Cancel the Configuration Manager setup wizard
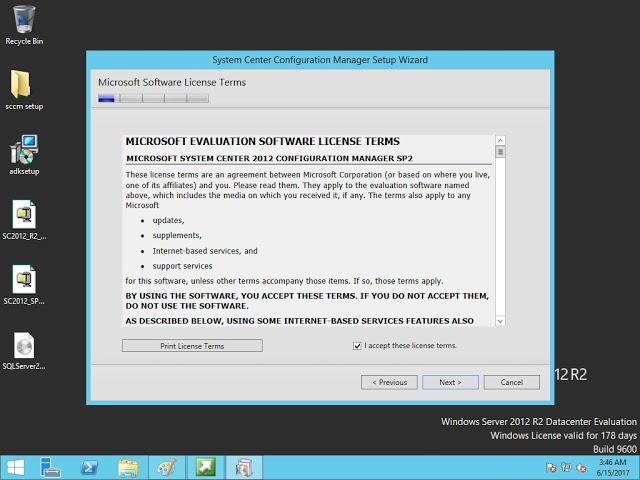The image size is (640, 480). 511,382
